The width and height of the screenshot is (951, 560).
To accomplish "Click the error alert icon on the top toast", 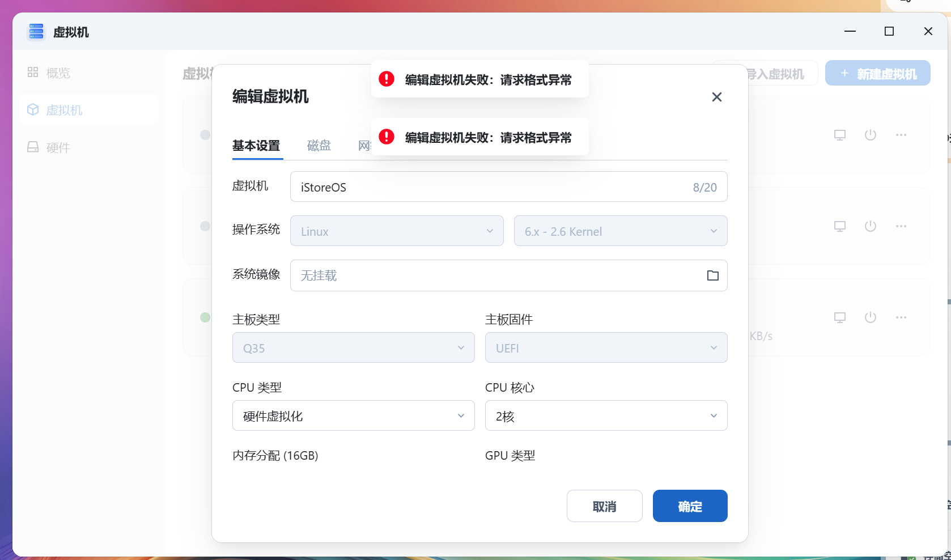I will (386, 79).
